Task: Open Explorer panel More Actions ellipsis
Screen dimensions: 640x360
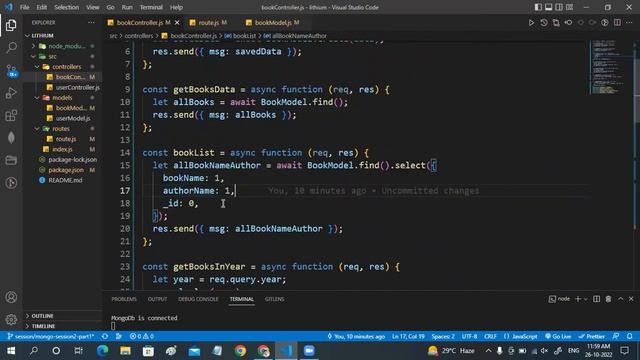Action: (91, 22)
